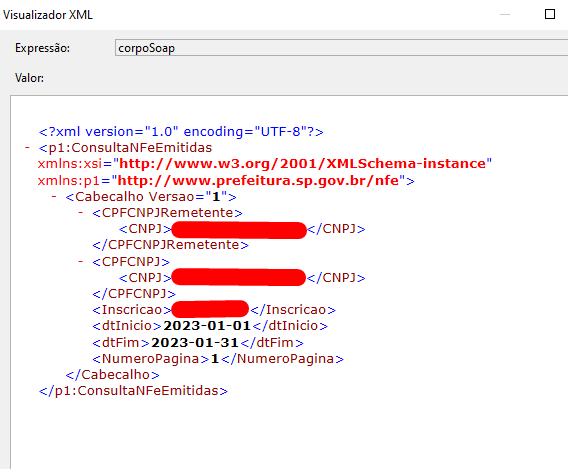
Task: Click the Versao attribute value "1"
Action: 216,197
